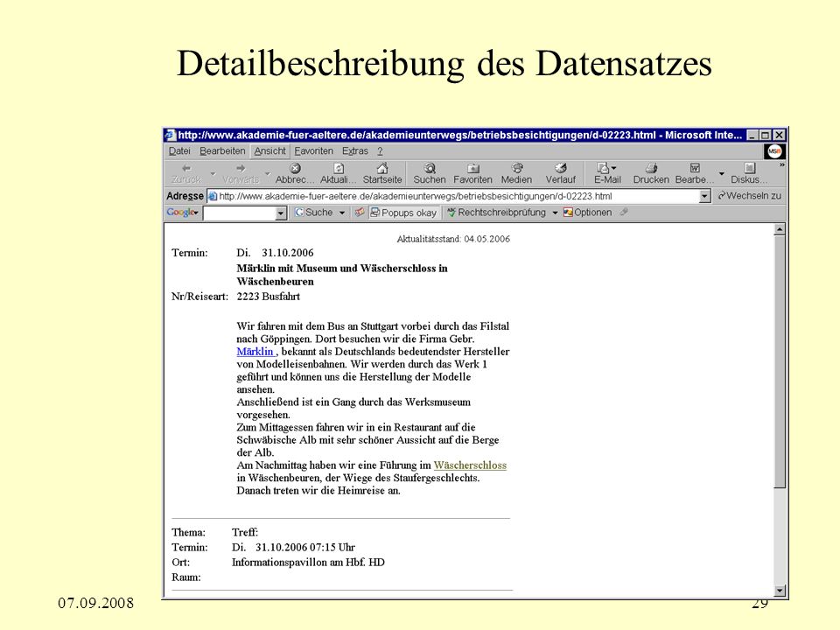Open the Favoriten toolbar button
Image resolution: width=840 pixels, height=630 pixels.
(472, 173)
